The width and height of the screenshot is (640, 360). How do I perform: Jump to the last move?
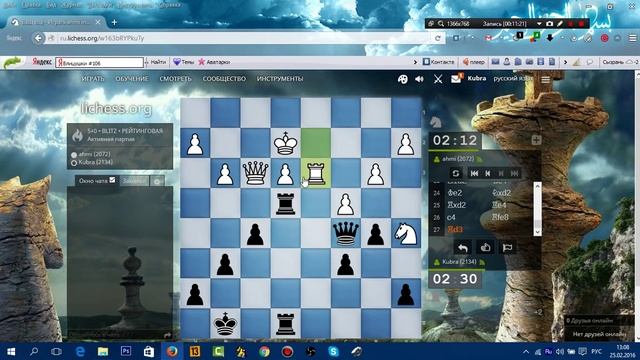click(515, 173)
